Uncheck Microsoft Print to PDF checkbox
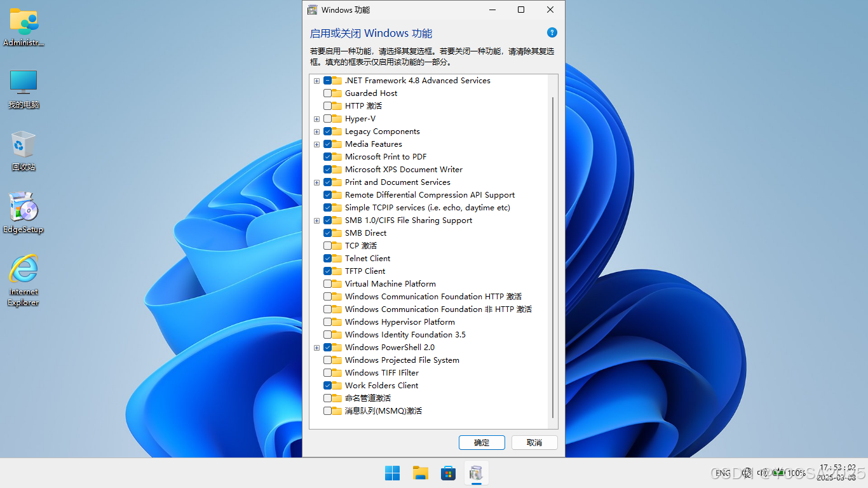 coord(327,157)
